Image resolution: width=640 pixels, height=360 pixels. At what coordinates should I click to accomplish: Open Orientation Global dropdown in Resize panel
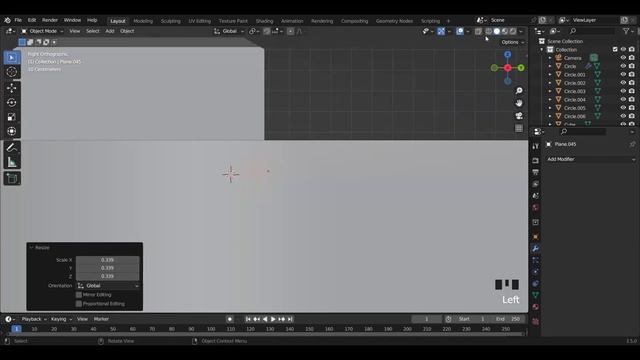pyautogui.click(x=108, y=286)
